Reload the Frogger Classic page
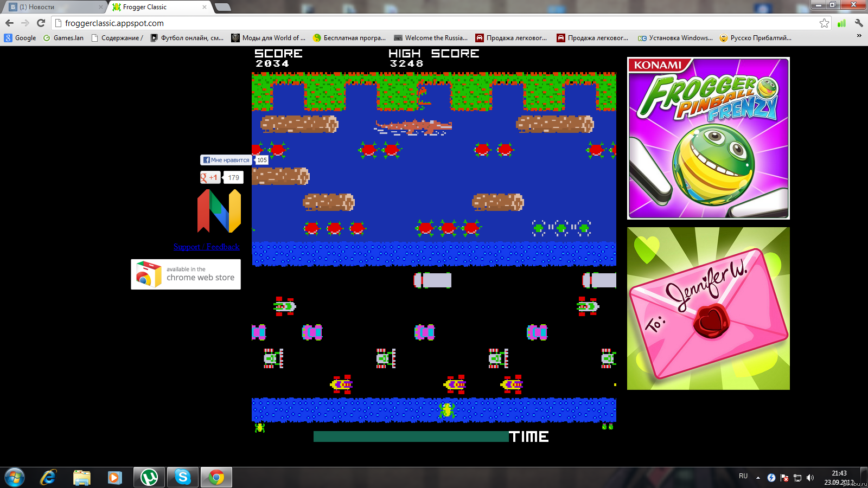 [x=41, y=23]
